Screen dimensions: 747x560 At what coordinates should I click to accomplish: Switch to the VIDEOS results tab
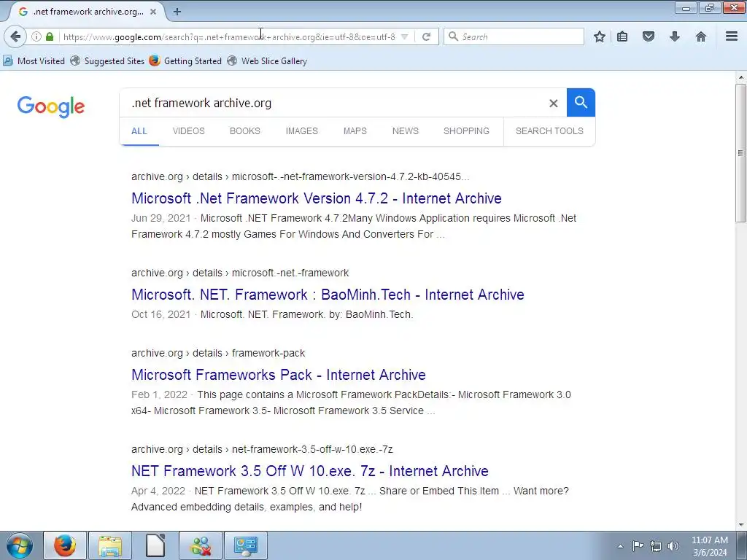click(x=189, y=131)
